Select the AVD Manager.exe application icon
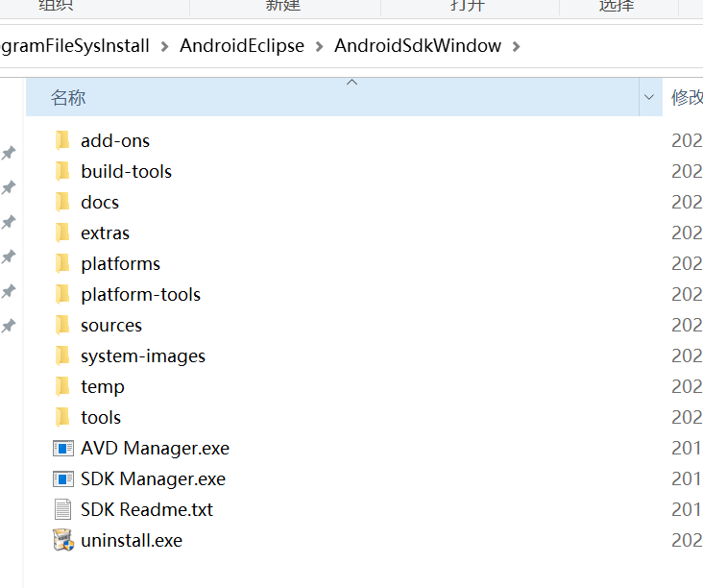Image resolution: width=703 pixels, height=588 pixels. 63,448
